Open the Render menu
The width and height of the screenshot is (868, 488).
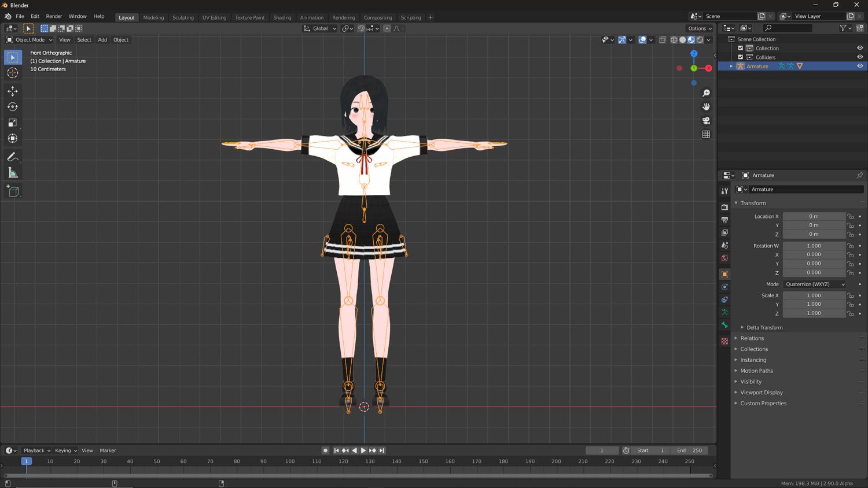54,16
